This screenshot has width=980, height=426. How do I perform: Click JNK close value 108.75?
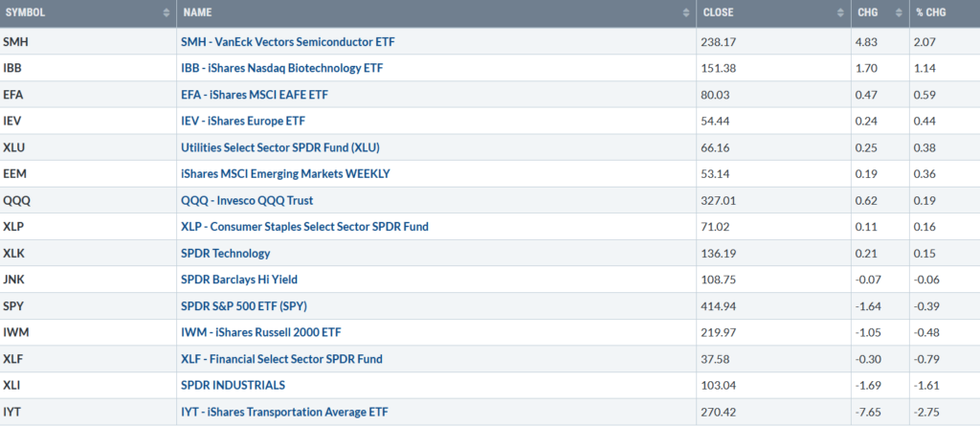719,280
